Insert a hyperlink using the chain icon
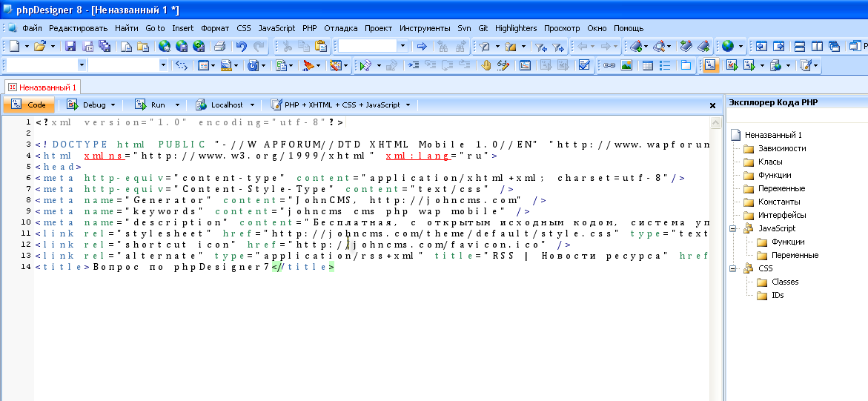Image resolution: width=868 pixels, height=401 pixels. click(609, 65)
